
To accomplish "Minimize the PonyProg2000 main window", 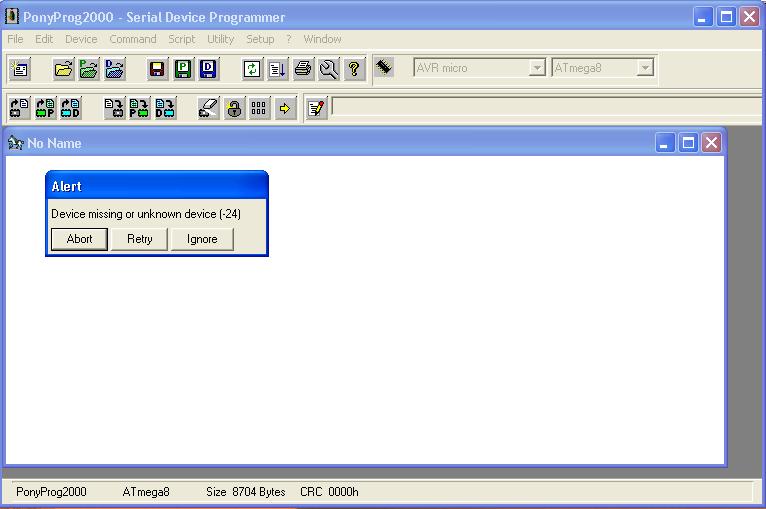I will pyautogui.click(x=703, y=17).
